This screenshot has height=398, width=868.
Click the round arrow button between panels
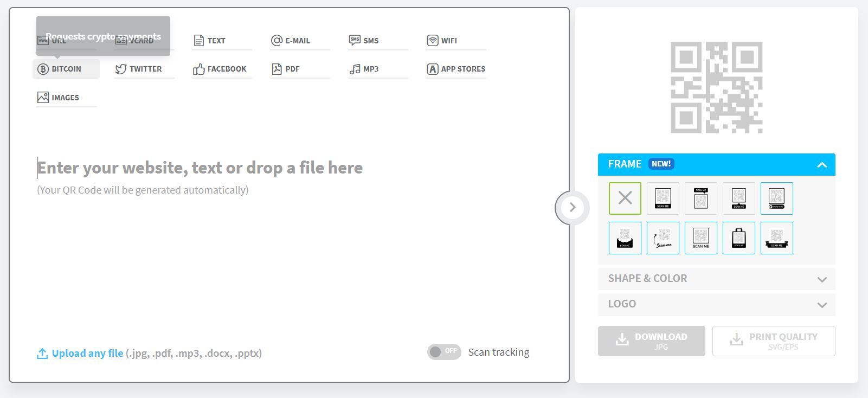[572, 208]
